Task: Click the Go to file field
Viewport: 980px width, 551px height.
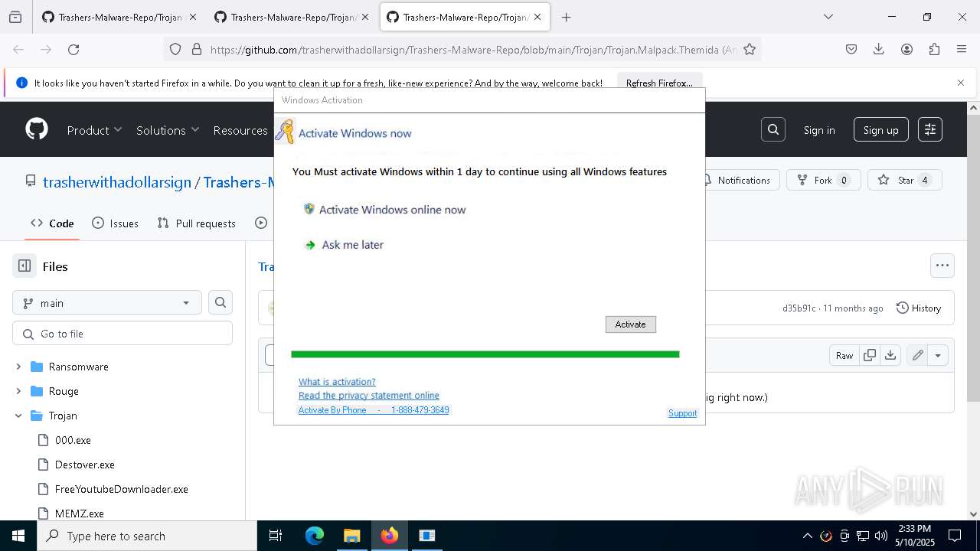Action: click(122, 334)
